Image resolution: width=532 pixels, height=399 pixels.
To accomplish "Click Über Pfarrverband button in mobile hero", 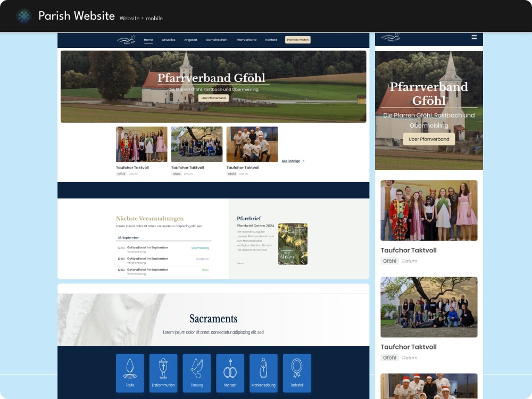I will click(429, 139).
